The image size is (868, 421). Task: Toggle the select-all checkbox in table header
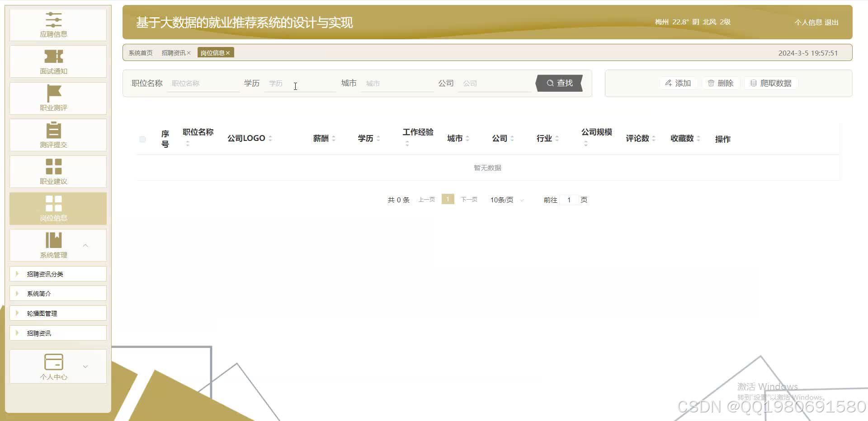click(142, 139)
